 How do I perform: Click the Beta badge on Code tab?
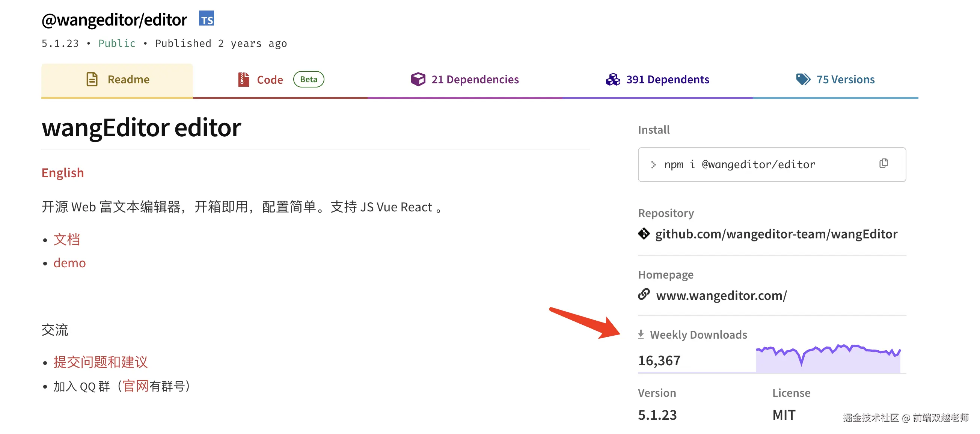click(x=308, y=79)
